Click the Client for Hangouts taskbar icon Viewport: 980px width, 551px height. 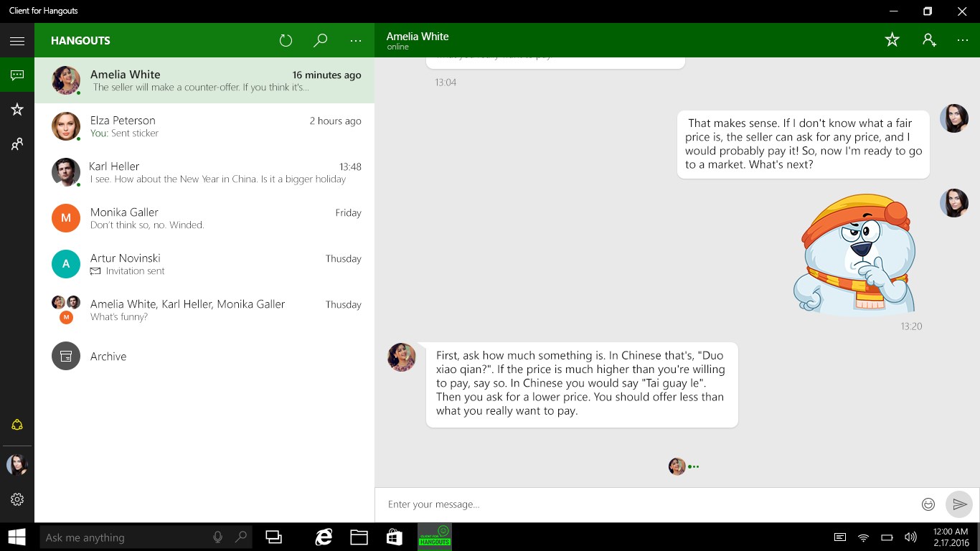coord(435,537)
